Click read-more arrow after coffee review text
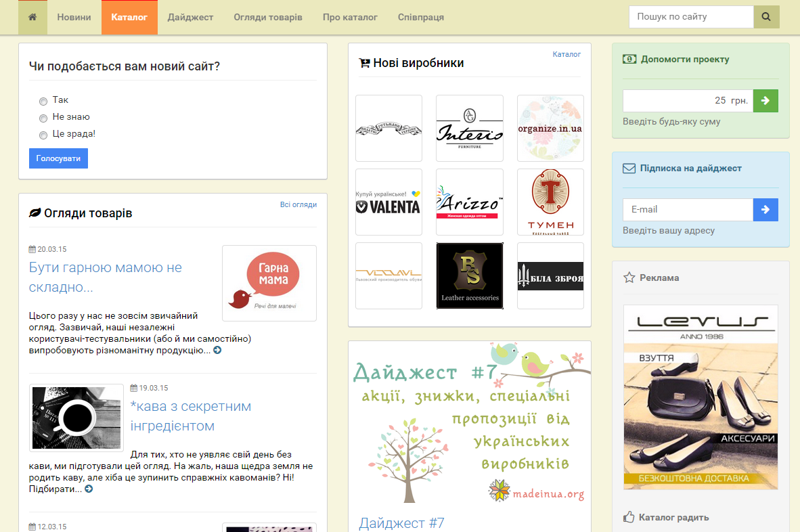The image size is (800, 532). pos(89,489)
